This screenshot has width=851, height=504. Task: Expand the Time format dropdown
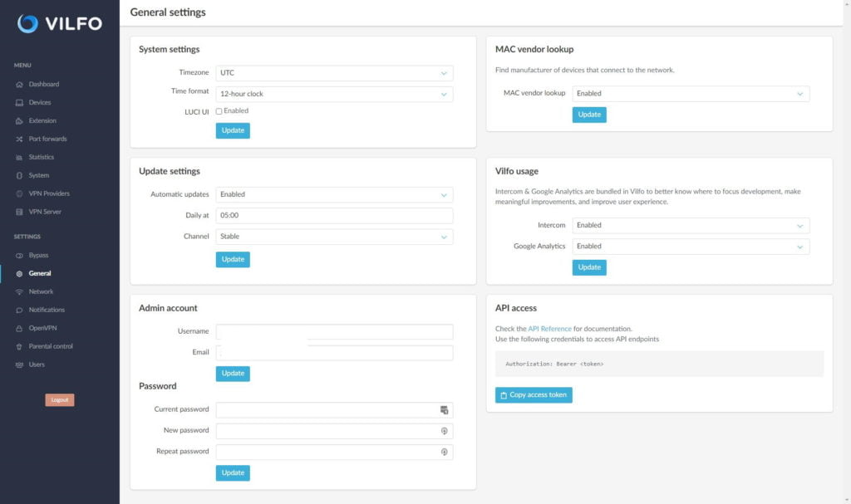pyautogui.click(x=334, y=94)
